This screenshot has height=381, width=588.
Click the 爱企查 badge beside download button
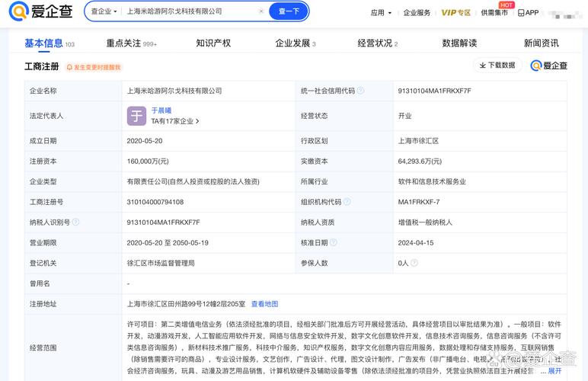click(x=548, y=66)
